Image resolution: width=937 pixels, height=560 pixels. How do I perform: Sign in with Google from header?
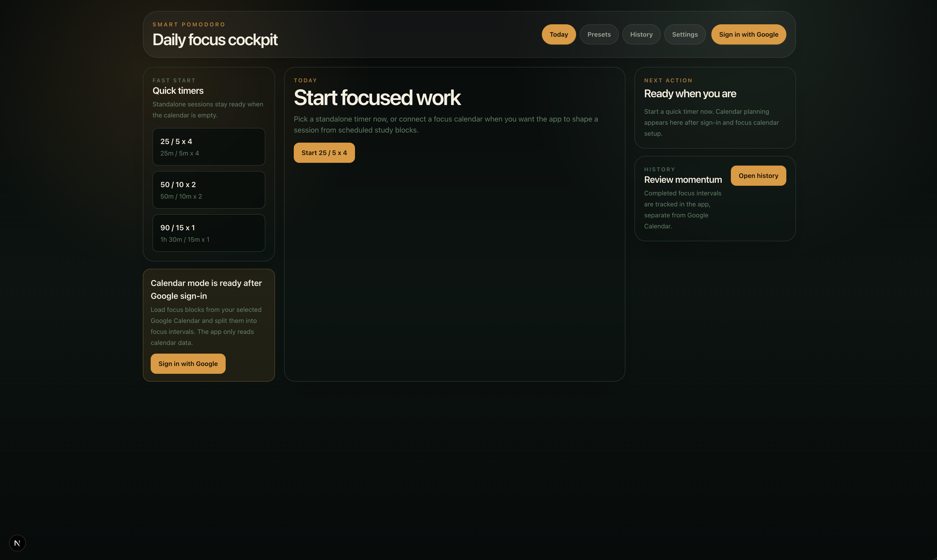[x=749, y=34]
